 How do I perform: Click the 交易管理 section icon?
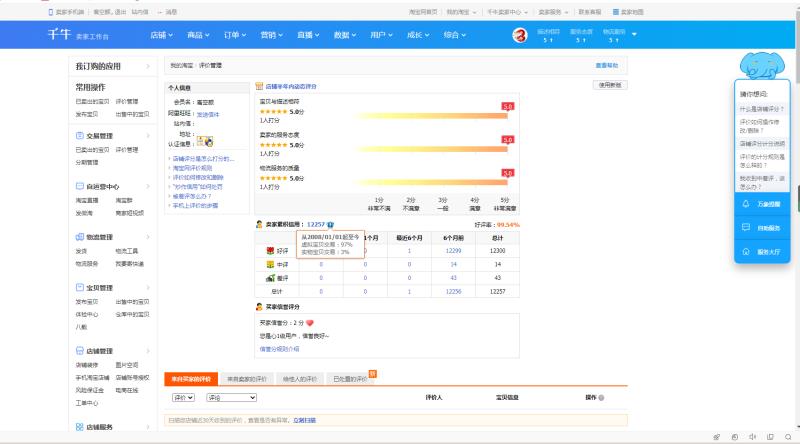tap(80, 136)
